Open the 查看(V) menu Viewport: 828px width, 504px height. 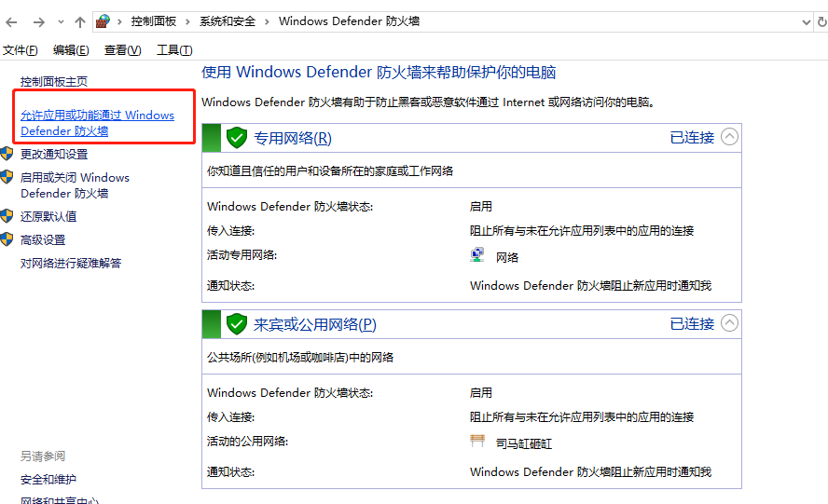122,50
